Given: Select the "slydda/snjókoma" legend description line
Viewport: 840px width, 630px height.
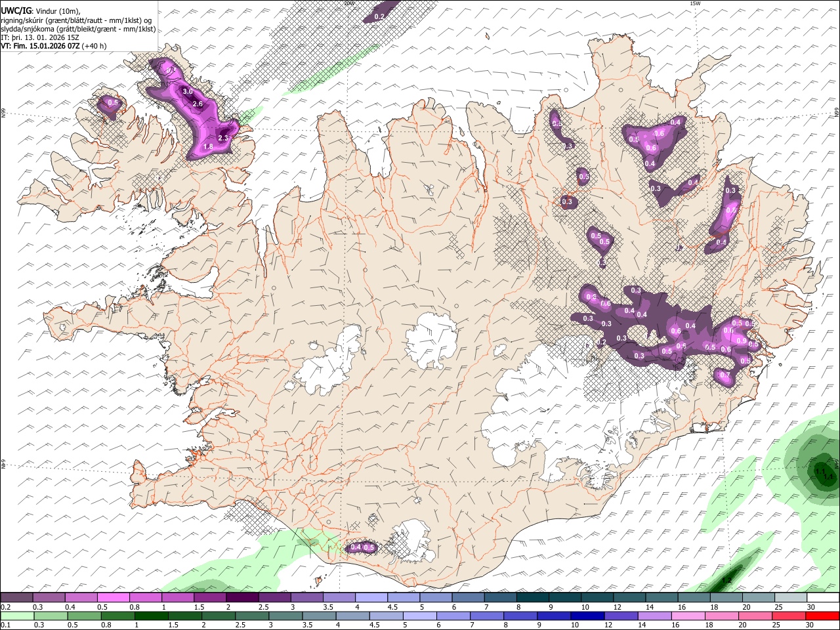Looking at the screenshot, I should click(x=78, y=30).
